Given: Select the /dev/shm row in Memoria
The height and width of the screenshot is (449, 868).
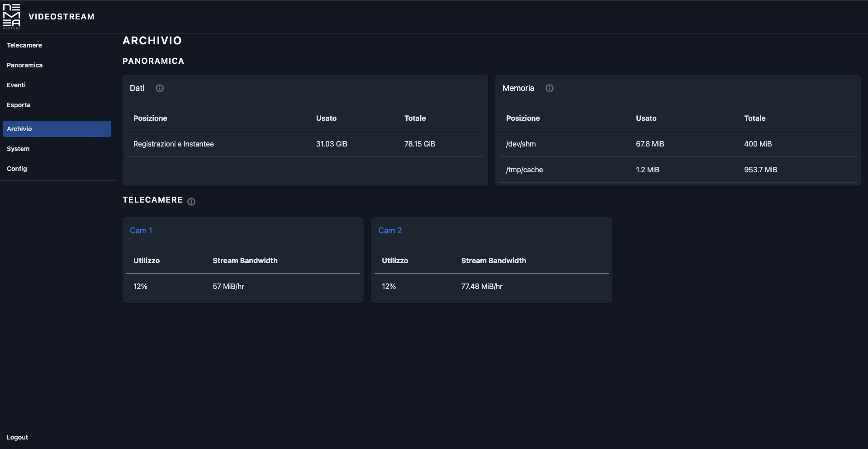Looking at the screenshot, I should click(678, 144).
